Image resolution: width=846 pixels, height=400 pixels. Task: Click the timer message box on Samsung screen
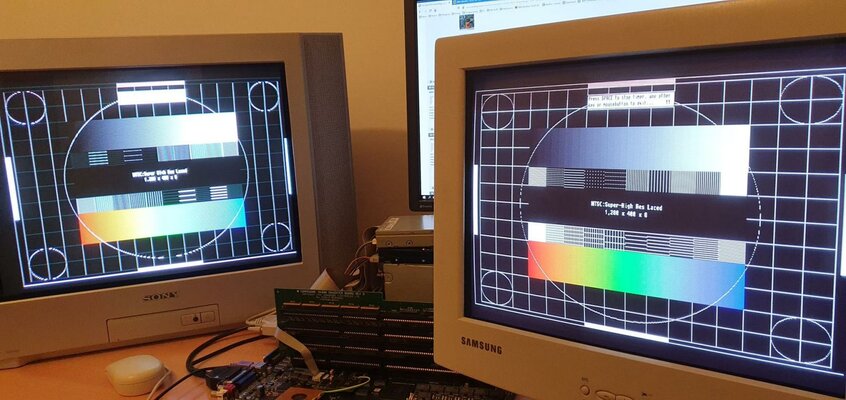pos(630,99)
